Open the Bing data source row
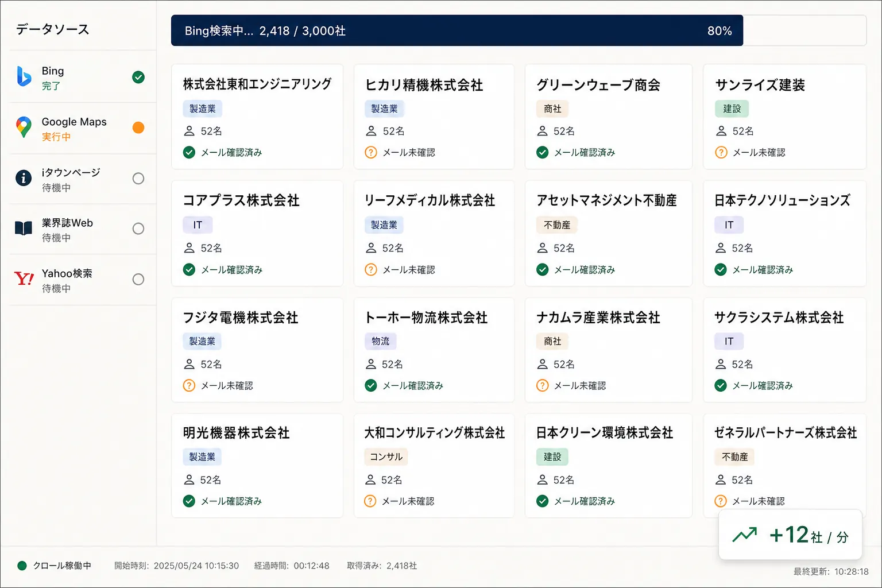The image size is (882, 588). pos(83,77)
